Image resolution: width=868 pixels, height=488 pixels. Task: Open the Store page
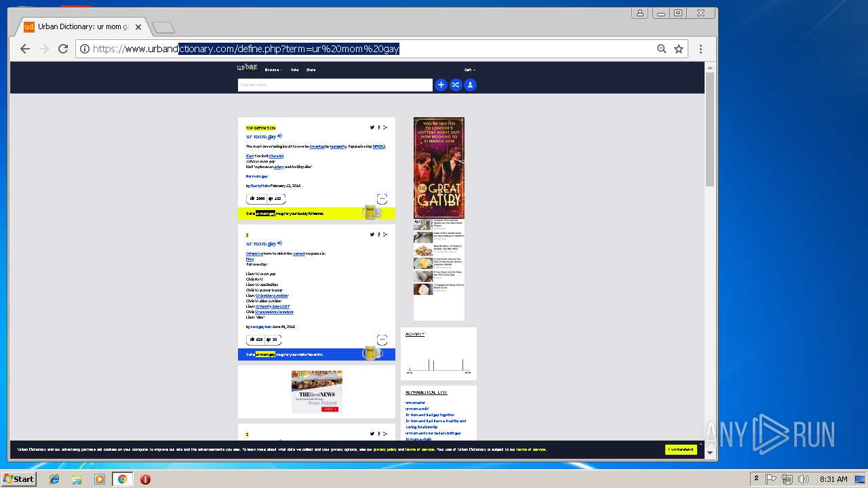coord(311,70)
